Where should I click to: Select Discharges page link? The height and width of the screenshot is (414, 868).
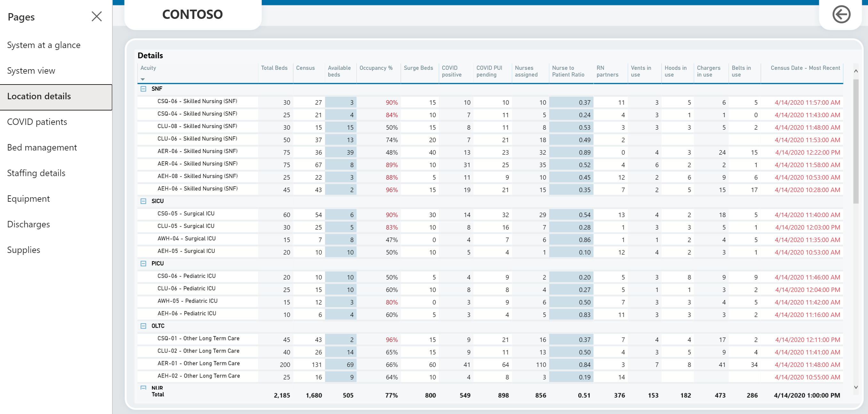(x=28, y=224)
